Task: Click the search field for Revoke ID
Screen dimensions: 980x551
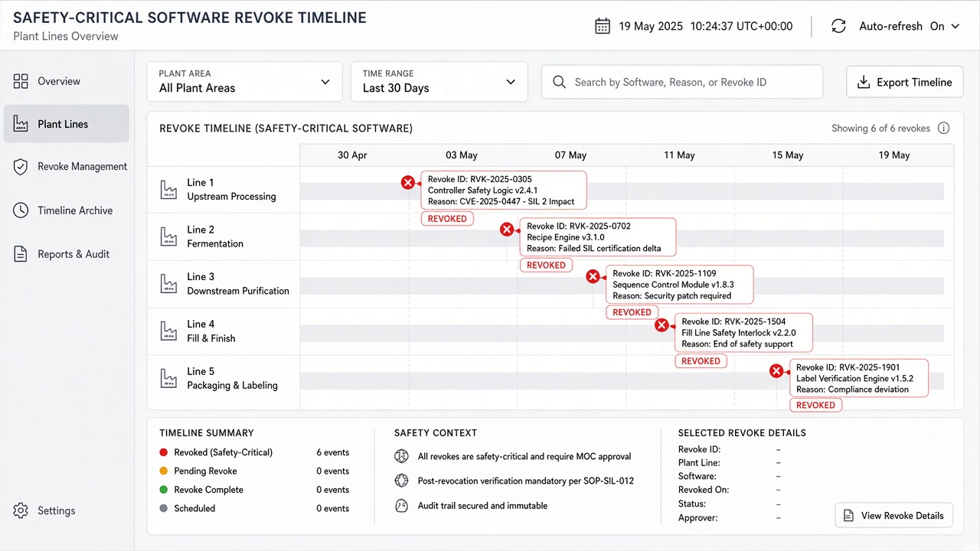Action: (x=681, y=82)
